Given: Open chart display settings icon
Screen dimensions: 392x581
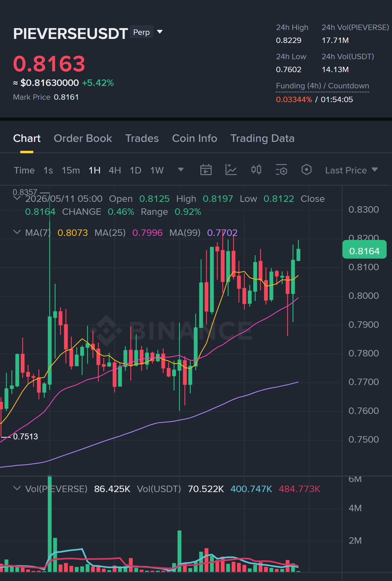Looking at the screenshot, I should (281, 170).
